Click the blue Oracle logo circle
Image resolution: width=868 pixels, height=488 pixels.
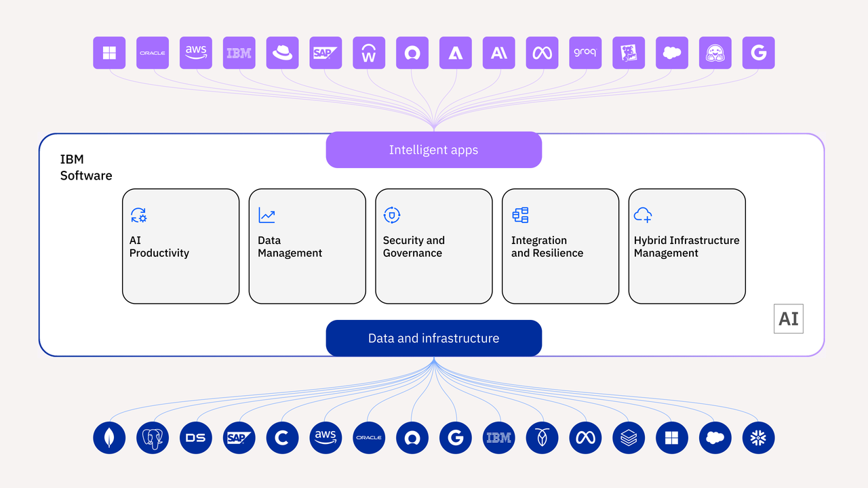point(369,438)
